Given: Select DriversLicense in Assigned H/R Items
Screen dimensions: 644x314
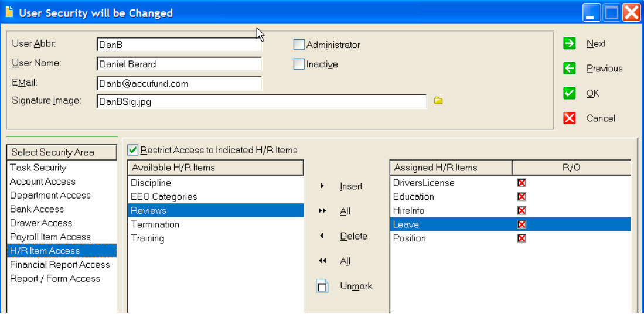Looking at the screenshot, I should [424, 183].
